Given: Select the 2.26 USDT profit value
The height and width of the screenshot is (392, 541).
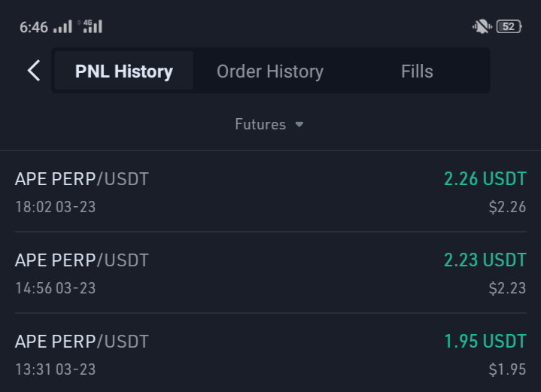Looking at the screenshot, I should click(485, 179).
